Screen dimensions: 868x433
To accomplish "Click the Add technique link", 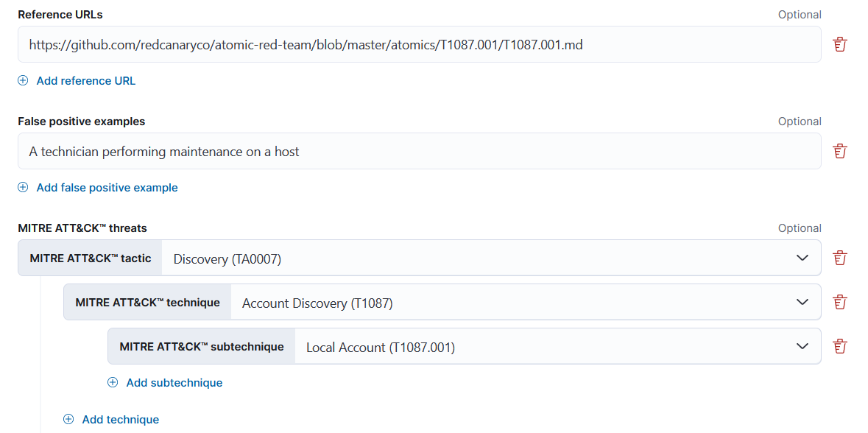I will [x=121, y=420].
